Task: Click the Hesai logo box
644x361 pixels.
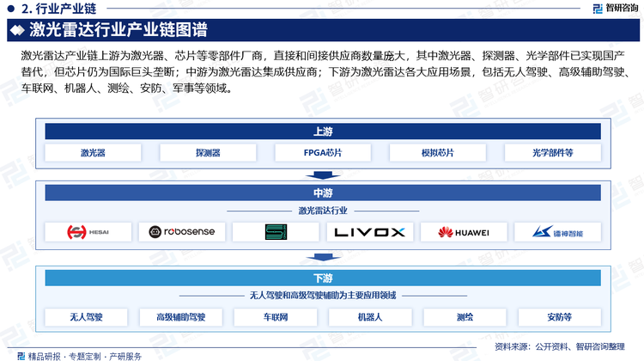Action: point(88,232)
